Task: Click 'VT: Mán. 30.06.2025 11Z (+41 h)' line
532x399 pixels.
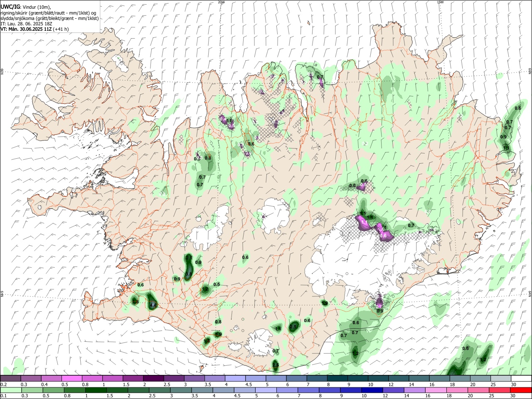Action: coord(34,30)
